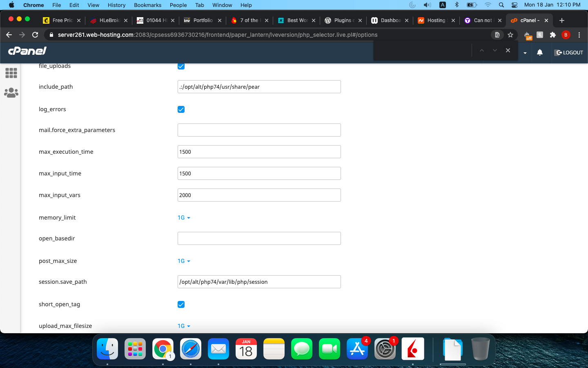Reload the current page
Image resolution: width=588 pixels, height=368 pixels.
click(x=35, y=35)
